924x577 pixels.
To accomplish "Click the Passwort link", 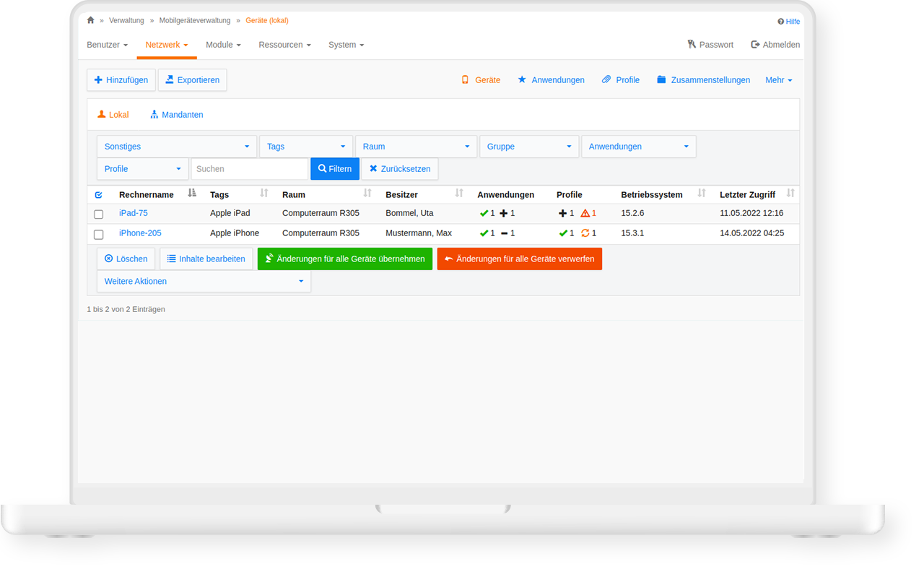I will (x=710, y=45).
